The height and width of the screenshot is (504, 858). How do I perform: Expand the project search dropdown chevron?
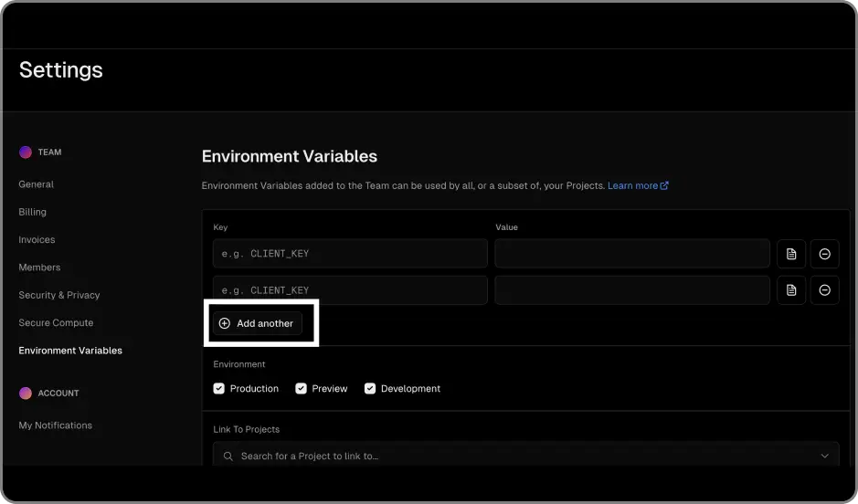pos(824,456)
